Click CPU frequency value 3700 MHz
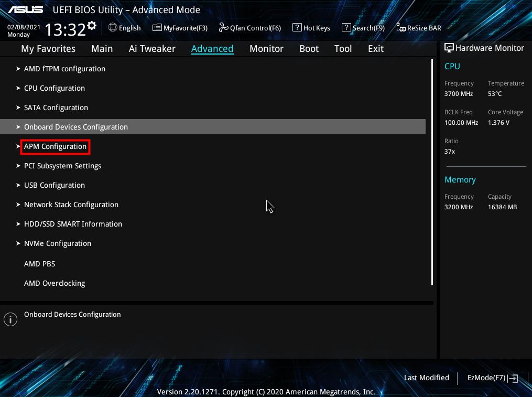Screen dimensions: 532x397 pos(459,94)
